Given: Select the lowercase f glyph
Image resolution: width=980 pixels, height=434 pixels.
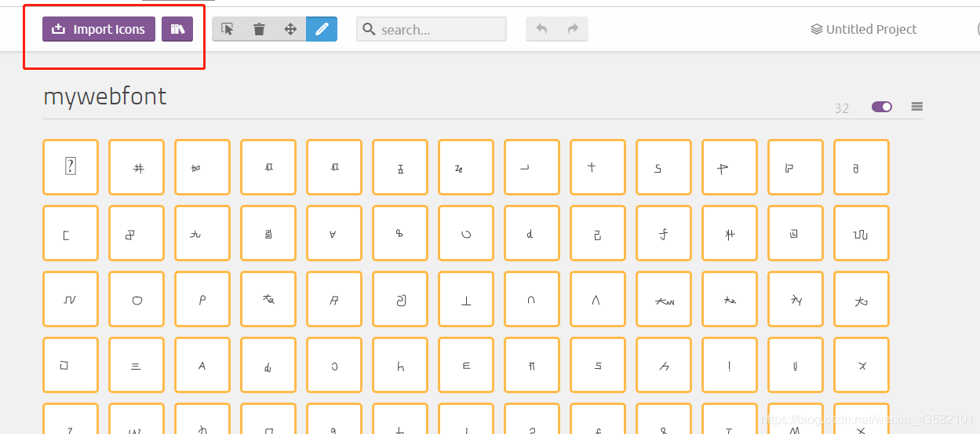Looking at the screenshot, I should pyautogui.click(x=664, y=233).
